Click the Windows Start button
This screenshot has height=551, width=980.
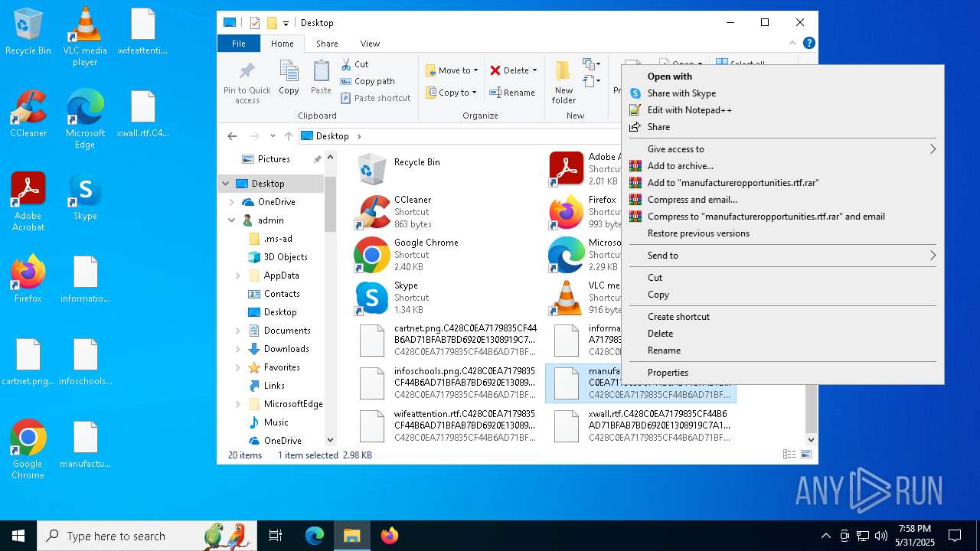(x=18, y=536)
